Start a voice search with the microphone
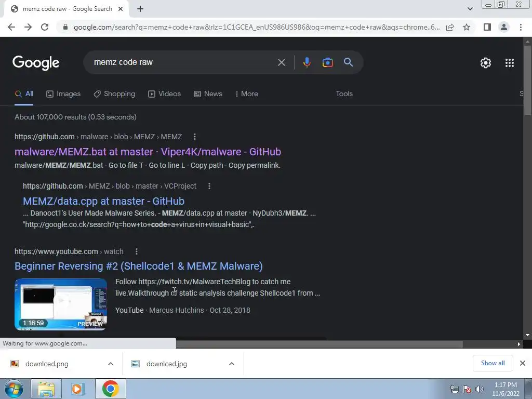The image size is (532, 399). tap(307, 62)
